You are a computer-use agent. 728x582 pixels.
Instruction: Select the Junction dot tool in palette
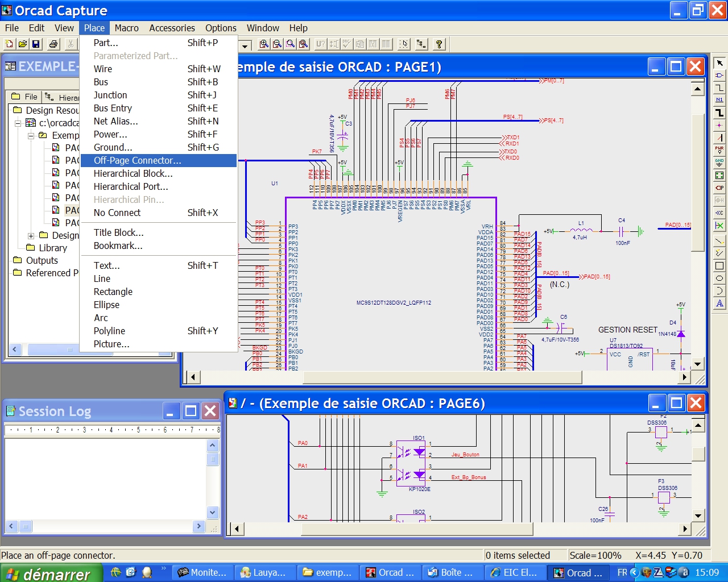(x=719, y=125)
